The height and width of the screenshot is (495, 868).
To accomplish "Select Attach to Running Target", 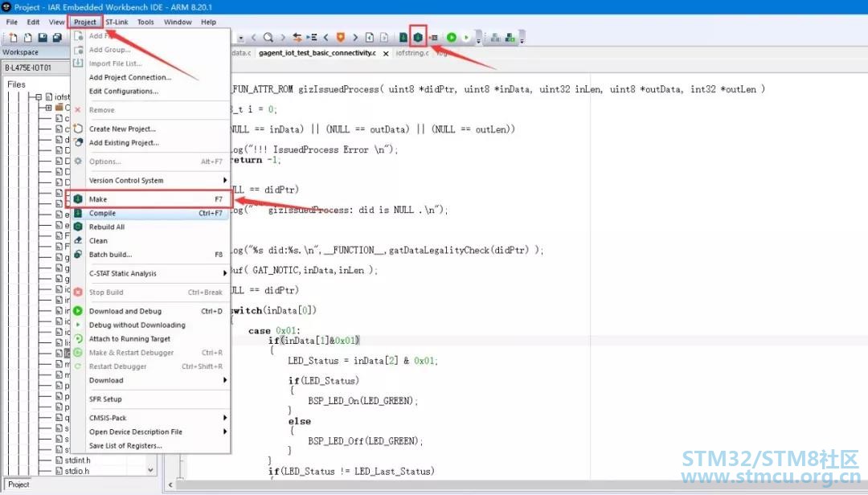I will (150, 339).
